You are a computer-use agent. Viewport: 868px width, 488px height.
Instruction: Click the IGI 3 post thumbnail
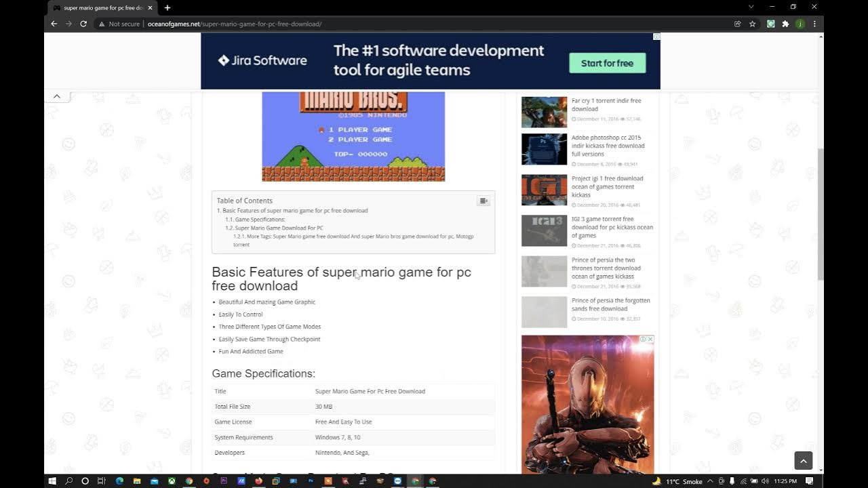tap(544, 230)
